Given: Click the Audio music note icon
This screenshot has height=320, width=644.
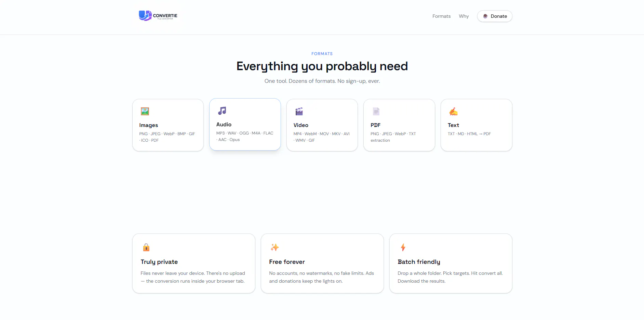Looking at the screenshot, I should (x=222, y=111).
